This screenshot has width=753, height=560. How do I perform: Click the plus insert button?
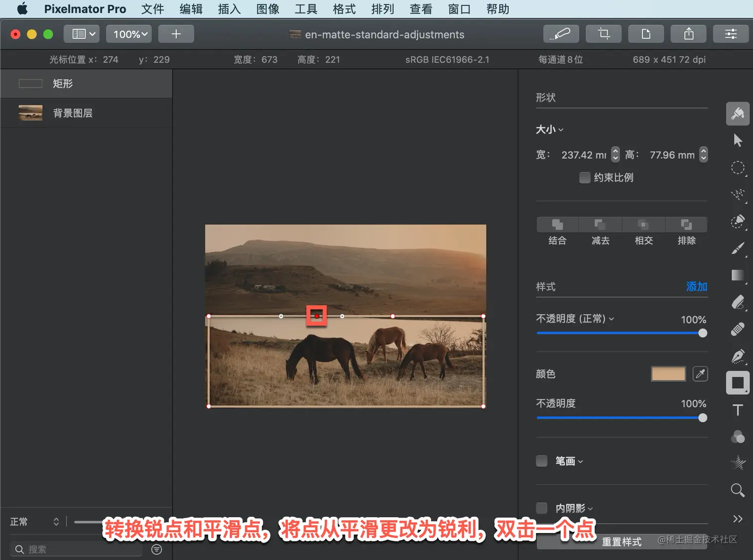(x=176, y=34)
